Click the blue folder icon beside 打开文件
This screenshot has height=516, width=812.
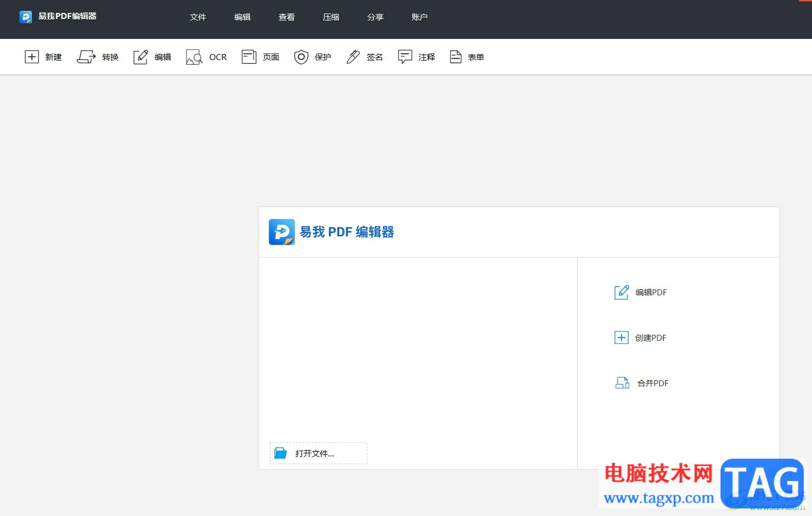280,453
